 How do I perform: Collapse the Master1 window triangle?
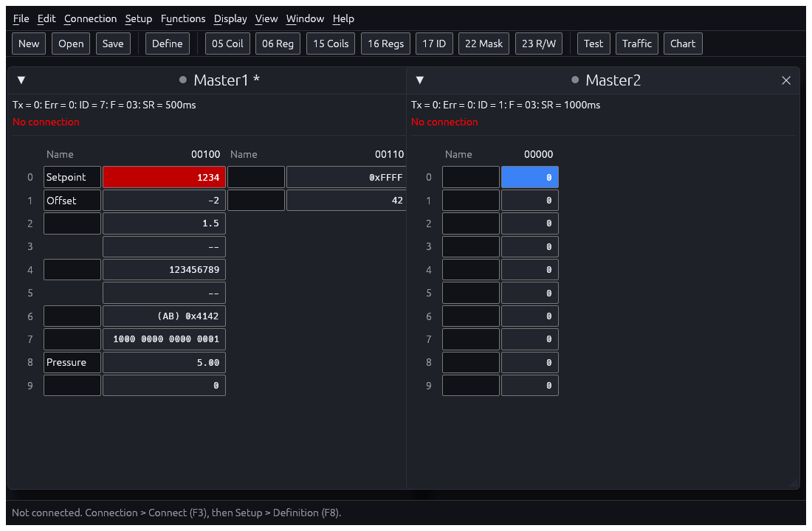[x=21, y=80]
